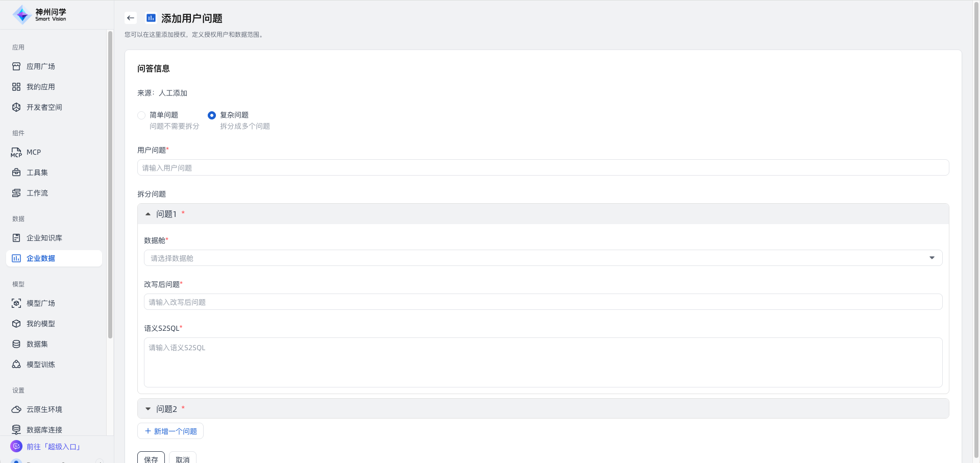This screenshot has height=463, width=980.
Task: Click the 数据集 database icon
Action: (16, 344)
